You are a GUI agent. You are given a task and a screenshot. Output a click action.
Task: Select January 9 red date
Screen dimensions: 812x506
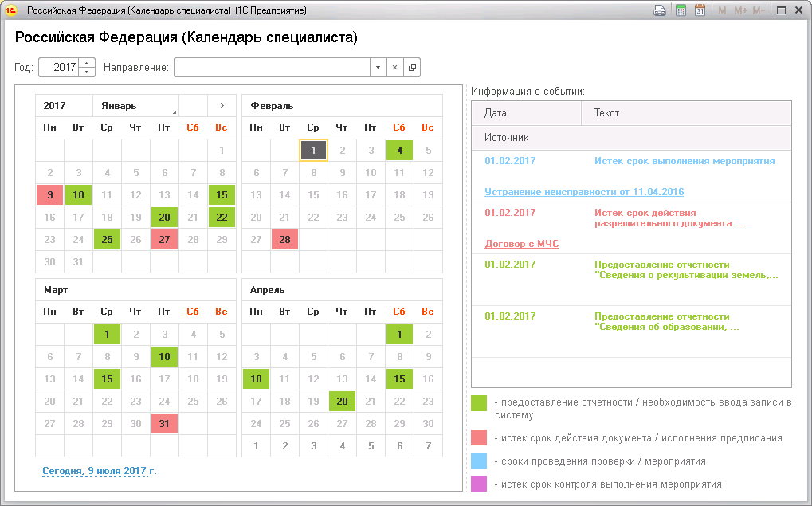click(49, 194)
